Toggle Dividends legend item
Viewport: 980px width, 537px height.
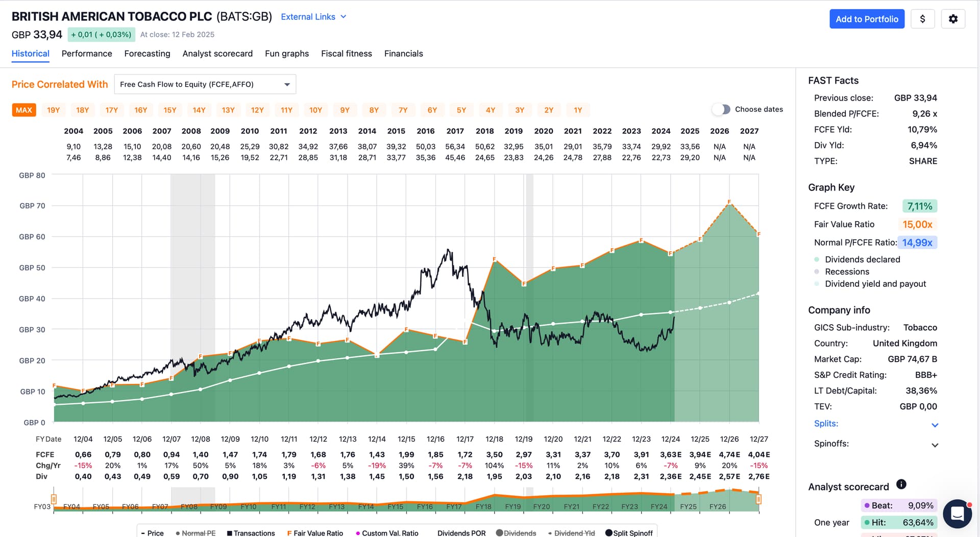(516, 533)
